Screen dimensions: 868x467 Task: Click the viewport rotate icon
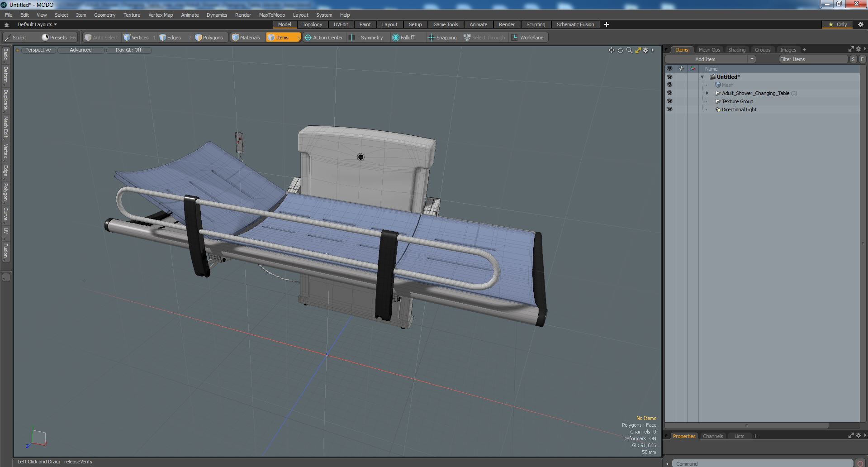620,50
